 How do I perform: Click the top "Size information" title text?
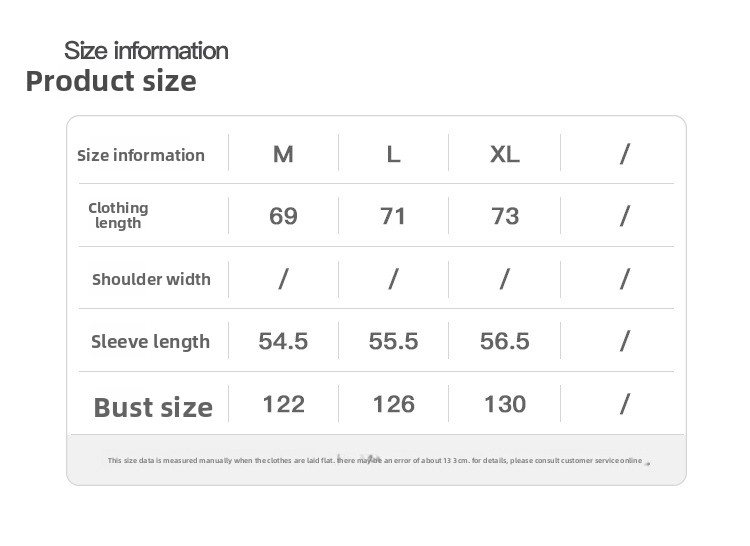pyautogui.click(x=146, y=50)
